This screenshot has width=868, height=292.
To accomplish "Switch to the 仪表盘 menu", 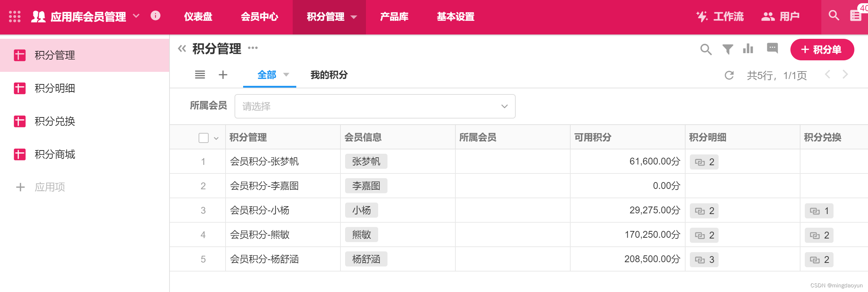I will tap(198, 17).
